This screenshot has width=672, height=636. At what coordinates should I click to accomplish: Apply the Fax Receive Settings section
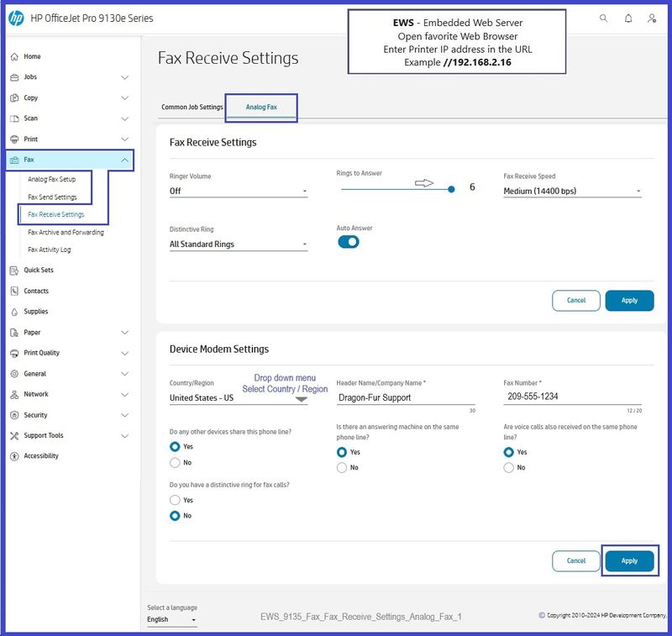point(629,301)
